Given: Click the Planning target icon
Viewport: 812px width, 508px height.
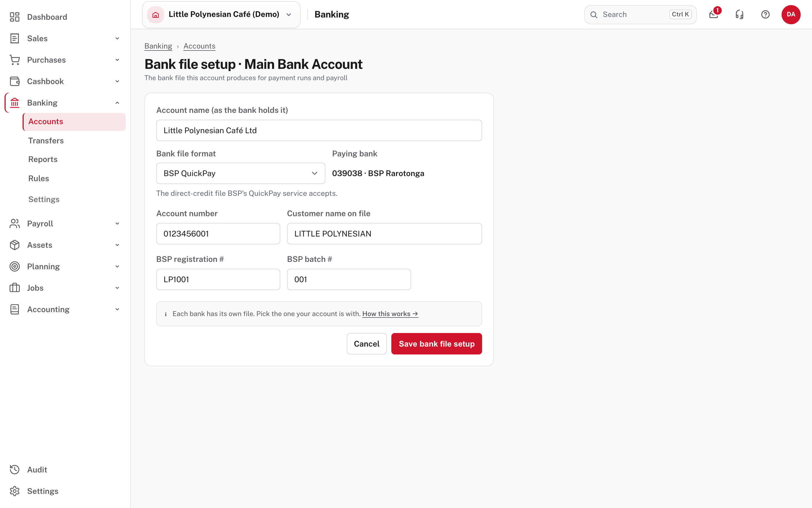Looking at the screenshot, I should (x=14, y=266).
